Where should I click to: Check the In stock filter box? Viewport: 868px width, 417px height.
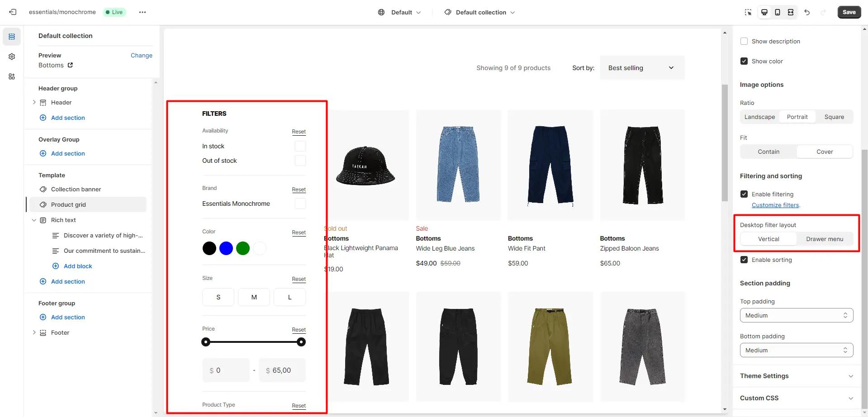(300, 146)
